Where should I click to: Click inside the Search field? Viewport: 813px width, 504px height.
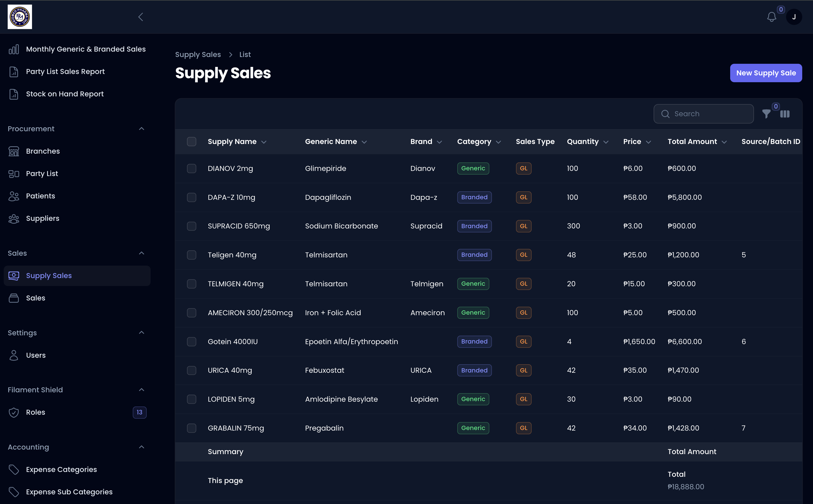(704, 114)
